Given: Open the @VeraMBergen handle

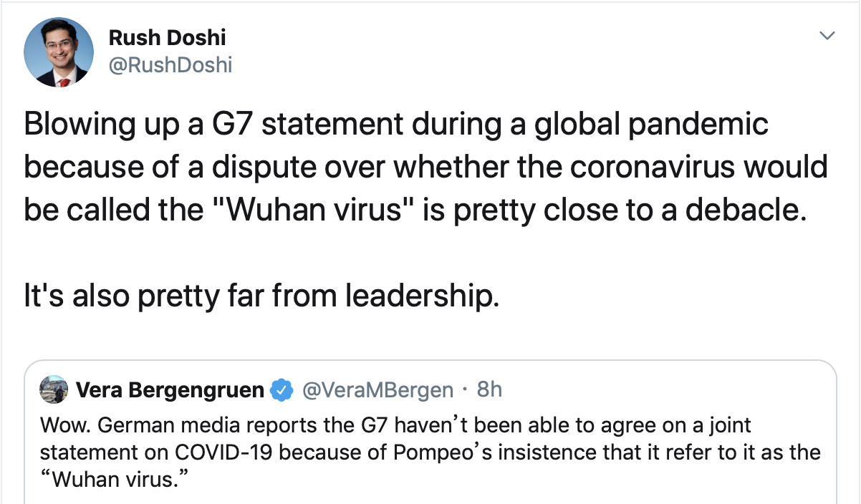Looking at the screenshot, I should click(377, 390).
